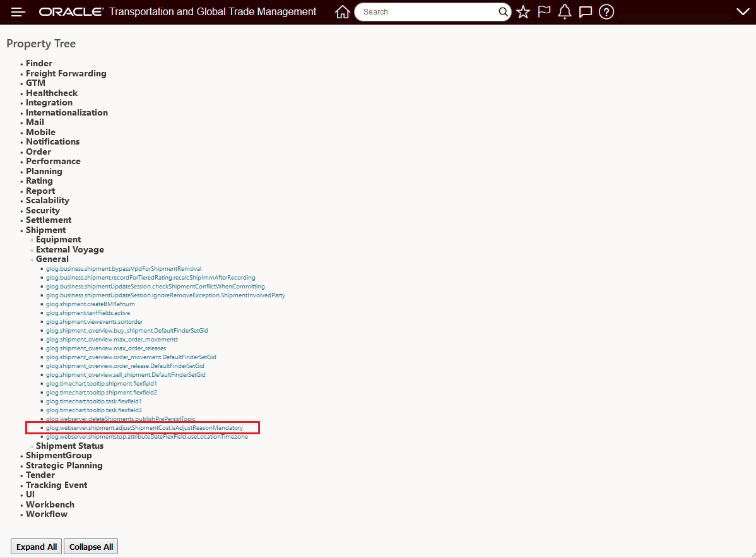Expand the Order node
The width and height of the screenshot is (756, 558).
coord(38,151)
